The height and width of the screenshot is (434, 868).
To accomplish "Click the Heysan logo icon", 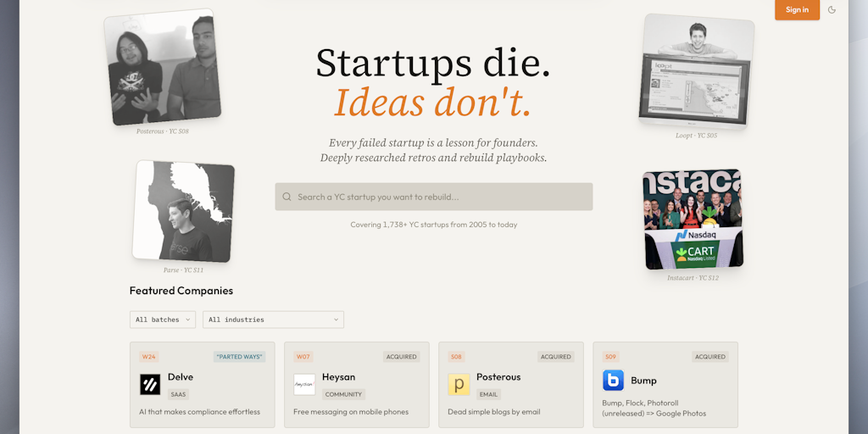I will coord(304,384).
